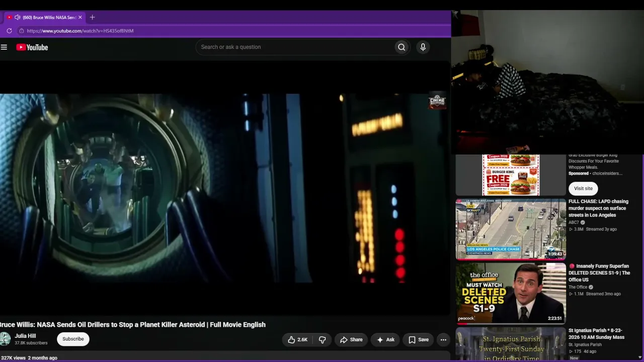This screenshot has height=362, width=644.
Task: Focus the "Search or ask a question" field
Action: coord(295,47)
